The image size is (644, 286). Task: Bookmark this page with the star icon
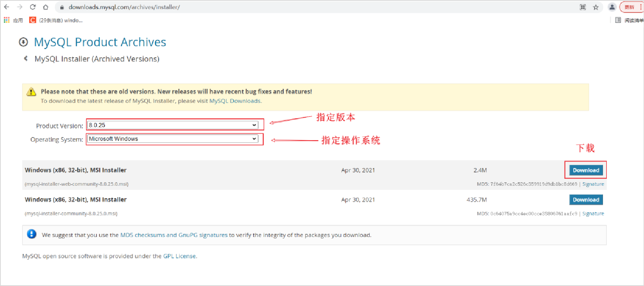point(596,7)
